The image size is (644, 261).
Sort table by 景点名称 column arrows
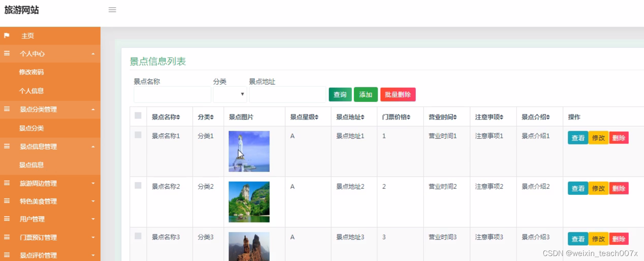[x=178, y=117]
